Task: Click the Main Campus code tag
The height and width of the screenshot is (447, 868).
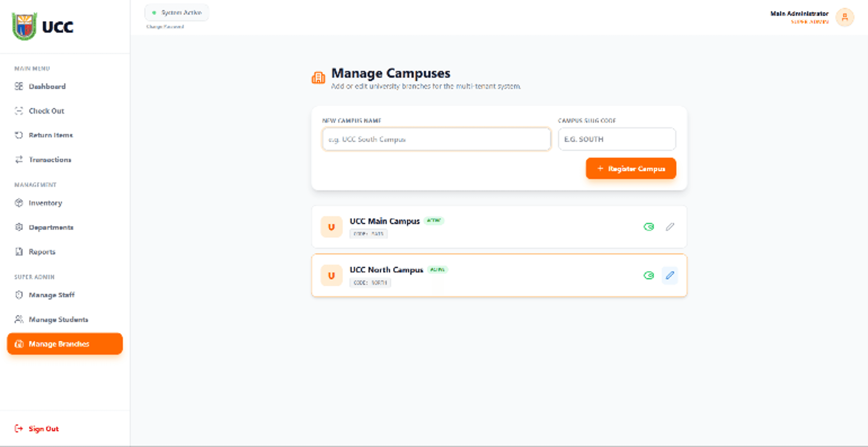Action: click(368, 234)
